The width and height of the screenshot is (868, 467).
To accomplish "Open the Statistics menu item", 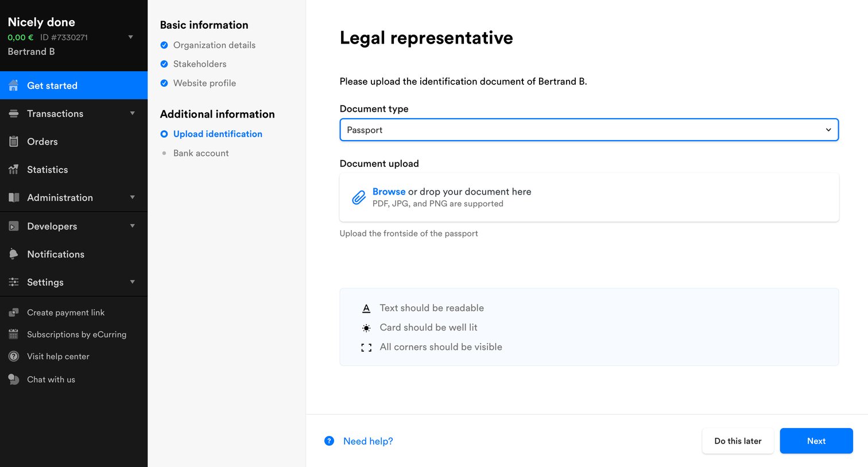I will pos(73,170).
